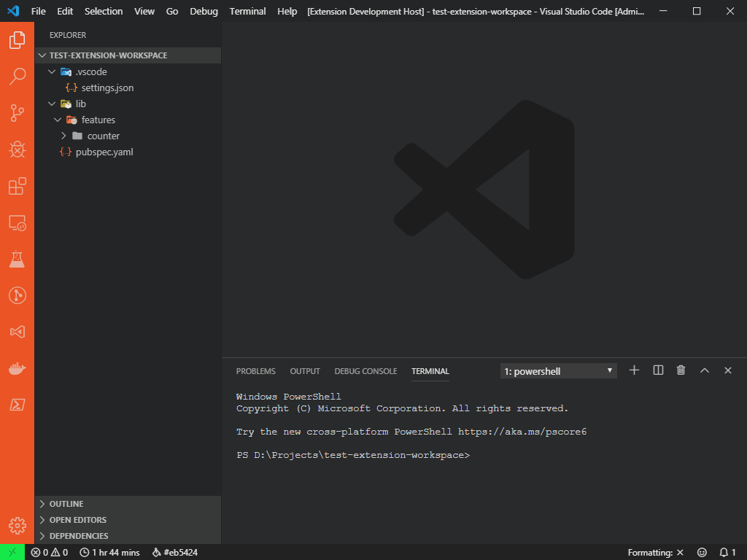Click the EXPLORER panel title
Screen dimensions: 747x560
68,35
